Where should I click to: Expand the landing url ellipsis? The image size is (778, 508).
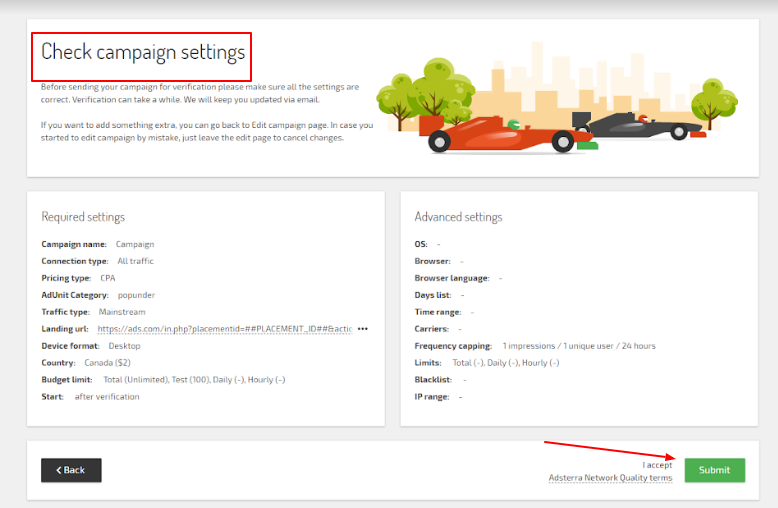click(x=363, y=329)
